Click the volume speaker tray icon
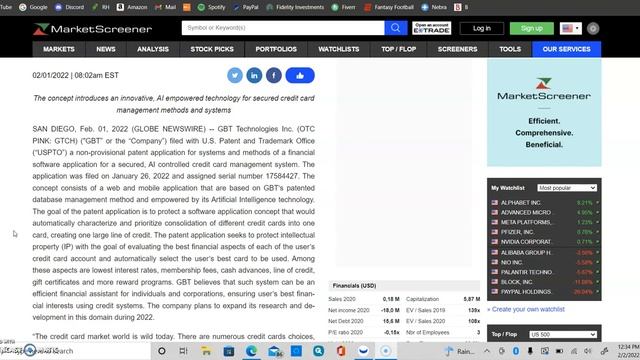Viewport: 640px width, 360px height. pyautogui.click(x=588, y=351)
